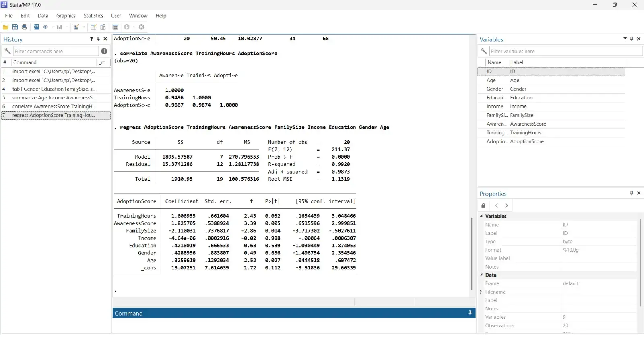
Task: Toggle the History panel filter icon
Action: [91, 39]
